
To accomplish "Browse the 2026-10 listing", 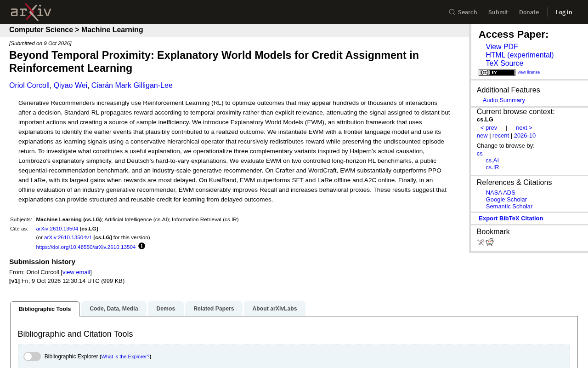I will pyautogui.click(x=525, y=136).
